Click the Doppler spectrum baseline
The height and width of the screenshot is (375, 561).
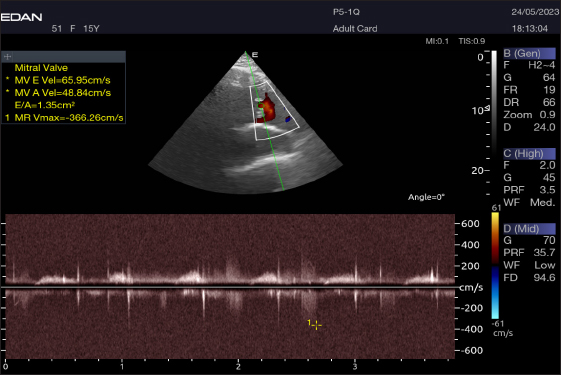(x=229, y=287)
